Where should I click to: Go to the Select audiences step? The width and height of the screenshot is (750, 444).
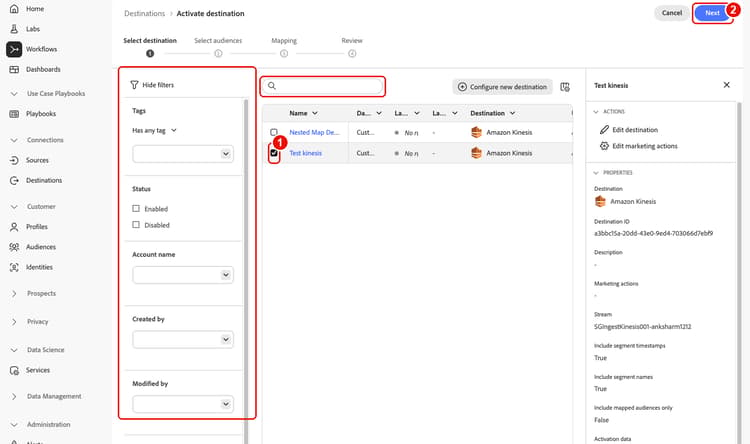tap(218, 46)
